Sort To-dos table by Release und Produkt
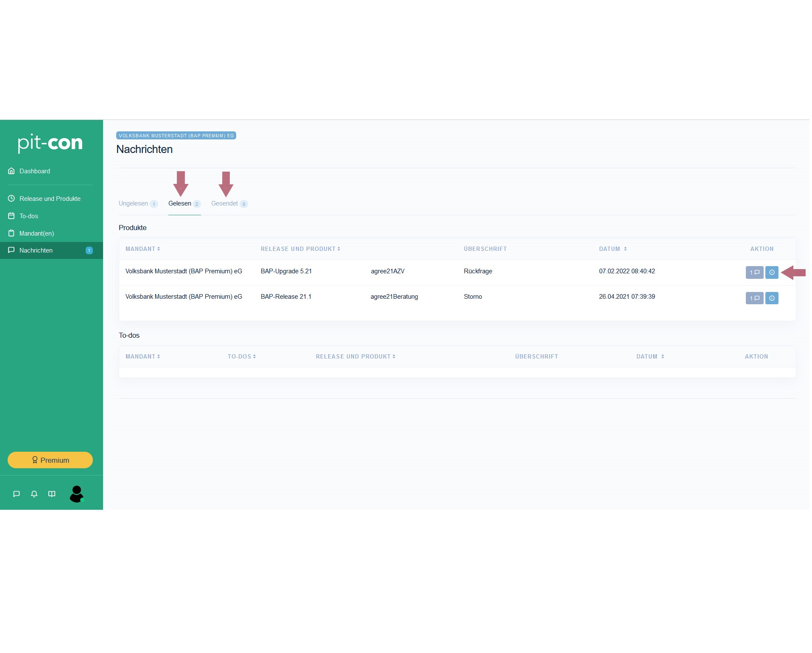The height and width of the screenshot is (653, 812). 356,357
